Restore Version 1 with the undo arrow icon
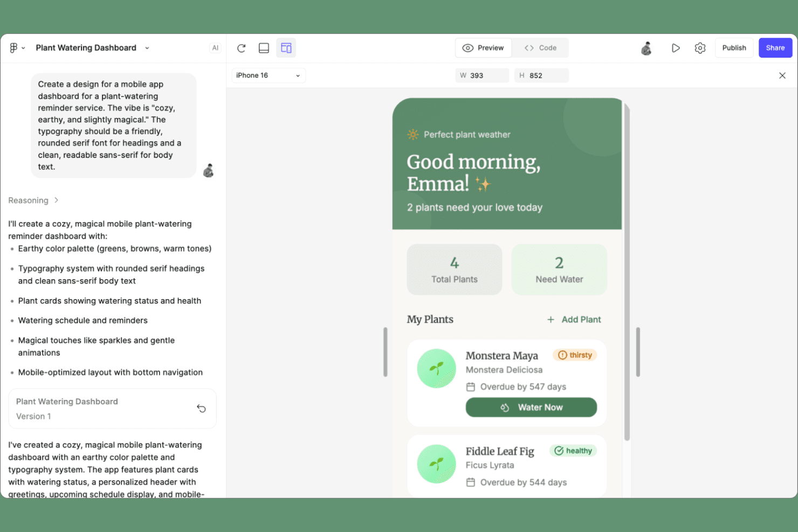 (201, 409)
